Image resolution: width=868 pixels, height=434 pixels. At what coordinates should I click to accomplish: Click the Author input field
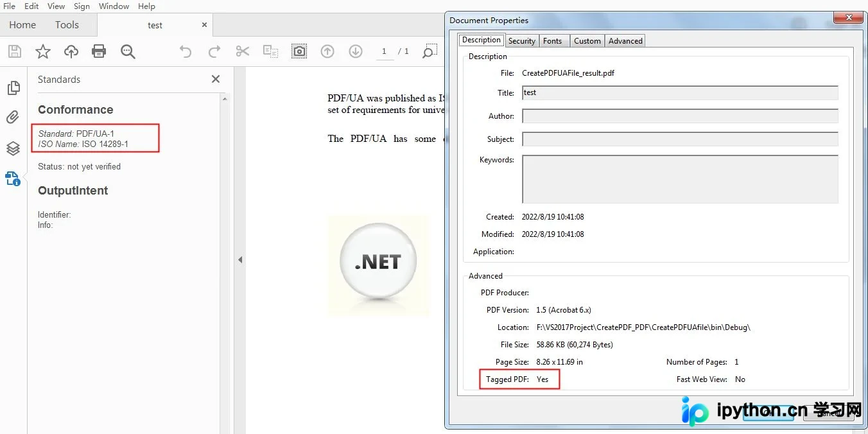(x=680, y=116)
